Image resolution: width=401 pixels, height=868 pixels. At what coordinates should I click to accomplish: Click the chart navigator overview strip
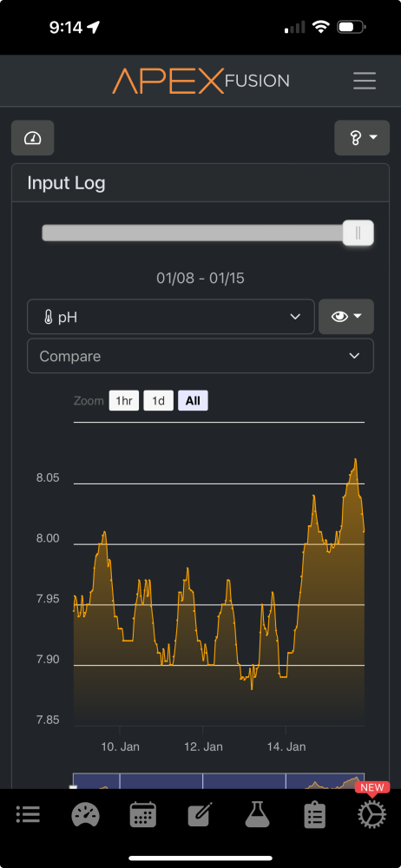pyautogui.click(x=219, y=781)
